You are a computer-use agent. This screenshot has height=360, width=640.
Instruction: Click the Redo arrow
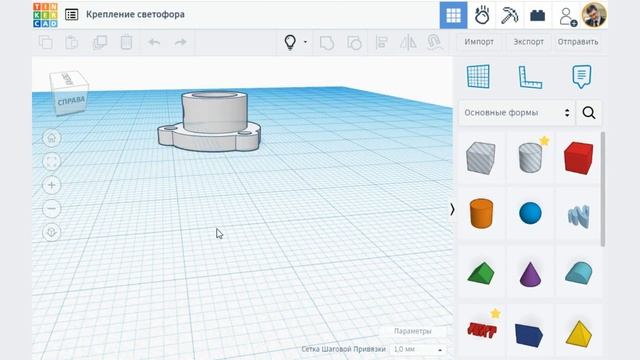pos(180,42)
